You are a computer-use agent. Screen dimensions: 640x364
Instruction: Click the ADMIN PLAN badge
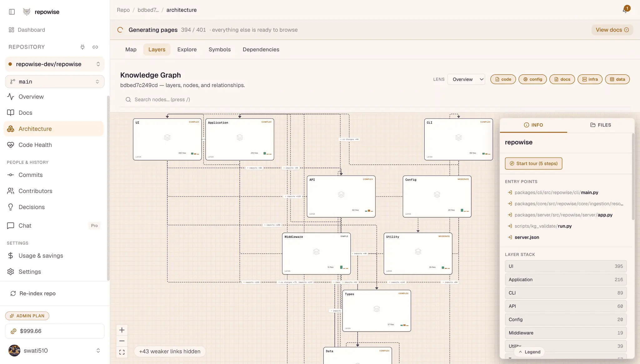(x=27, y=316)
